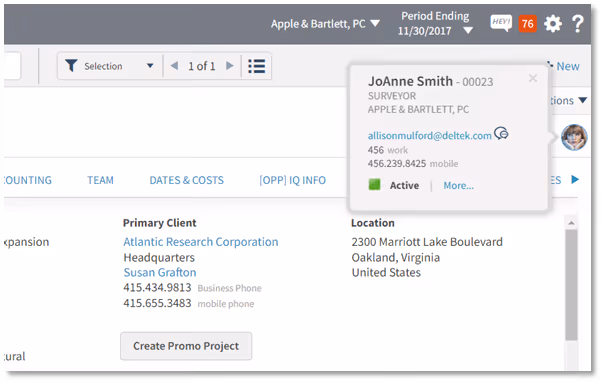Viewport: 602px width, 382px height.
Task: Click the filter funnel icon
Action: point(71,66)
